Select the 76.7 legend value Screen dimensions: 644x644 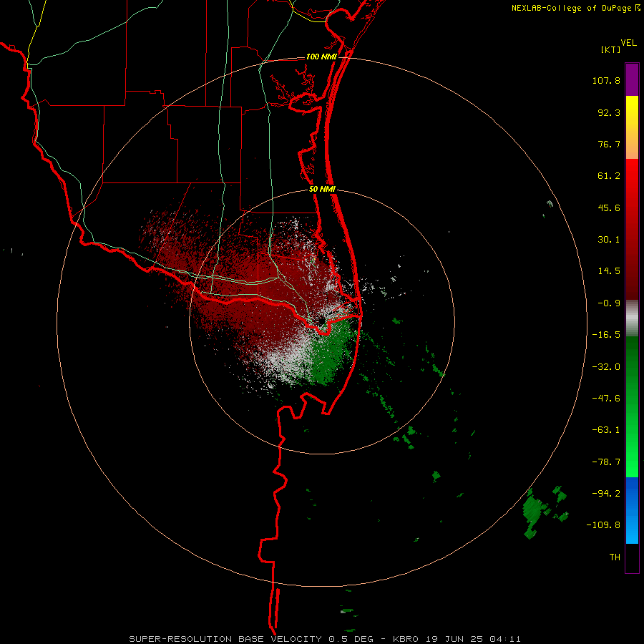coord(609,144)
